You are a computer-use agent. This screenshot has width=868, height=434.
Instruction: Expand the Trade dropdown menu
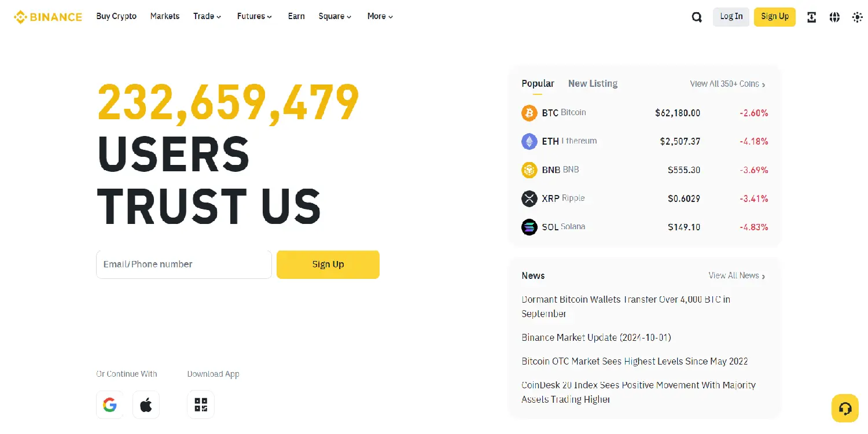coord(207,16)
